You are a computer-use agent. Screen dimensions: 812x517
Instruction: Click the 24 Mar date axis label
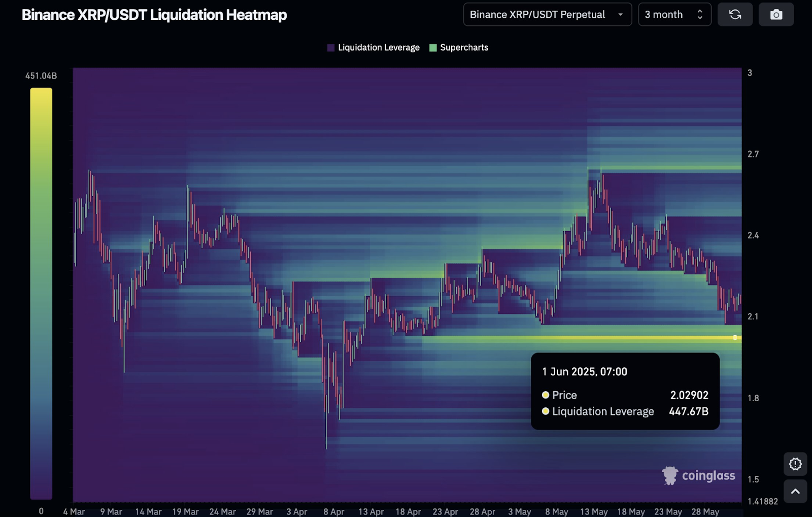pos(222,511)
